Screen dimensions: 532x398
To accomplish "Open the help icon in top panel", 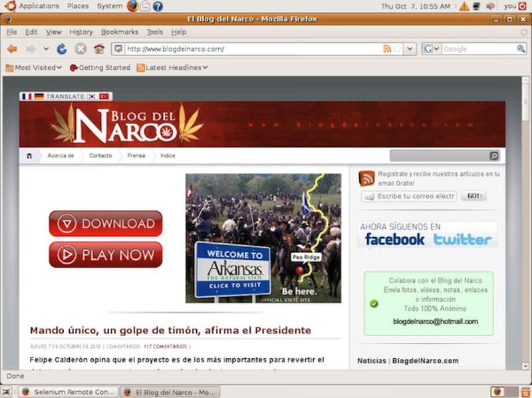I will [158, 6].
